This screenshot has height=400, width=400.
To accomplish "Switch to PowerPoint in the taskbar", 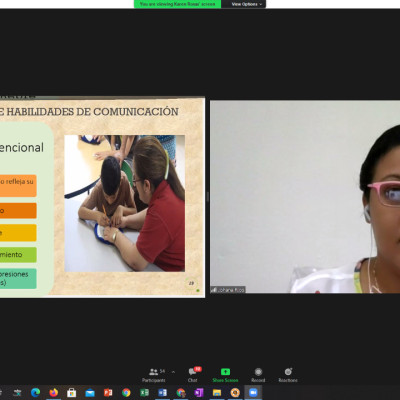I will [108, 393].
